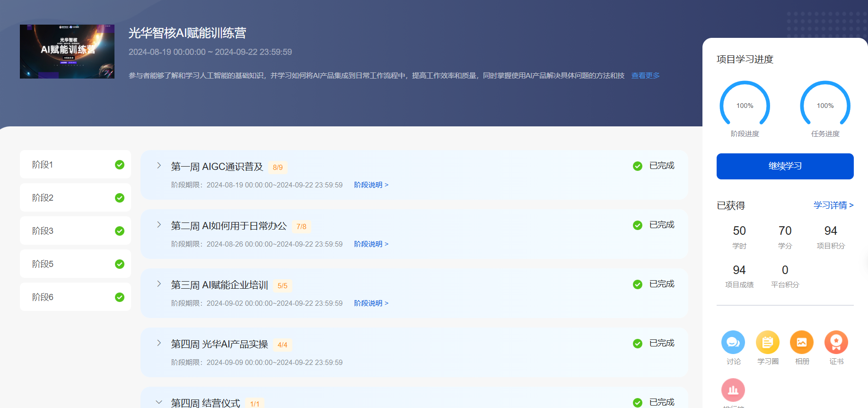Click the 8/9 progress badge for 第一周
The image size is (868, 408).
pyautogui.click(x=278, y=168)
